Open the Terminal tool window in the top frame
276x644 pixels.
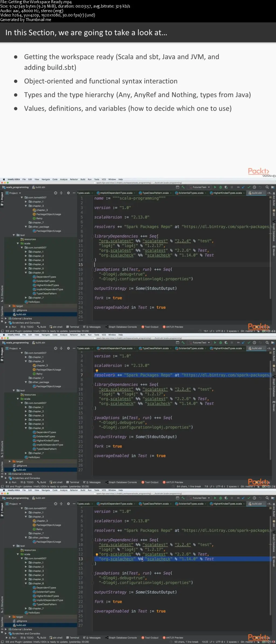pyautogui.click(x=73, y=327)
